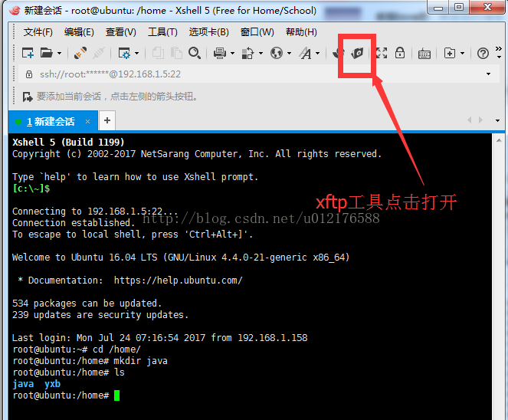Expand the Font dropdown arrow
The height and width of the screenshot is (420, 508).
[317, 53]
